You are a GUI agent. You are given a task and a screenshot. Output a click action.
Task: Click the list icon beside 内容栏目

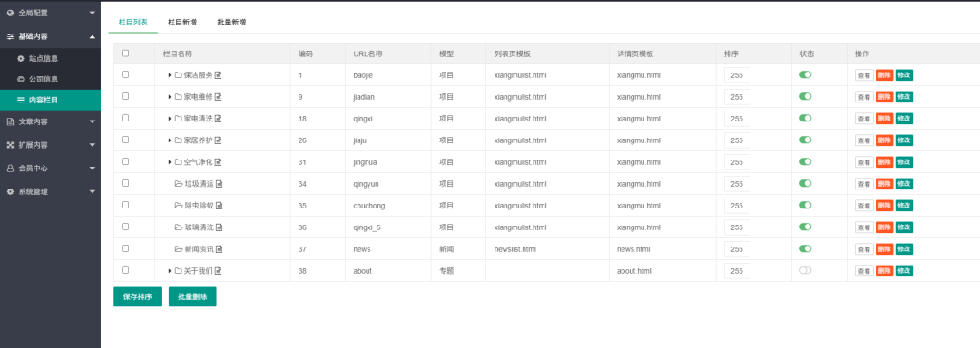(x=21, y=100)
